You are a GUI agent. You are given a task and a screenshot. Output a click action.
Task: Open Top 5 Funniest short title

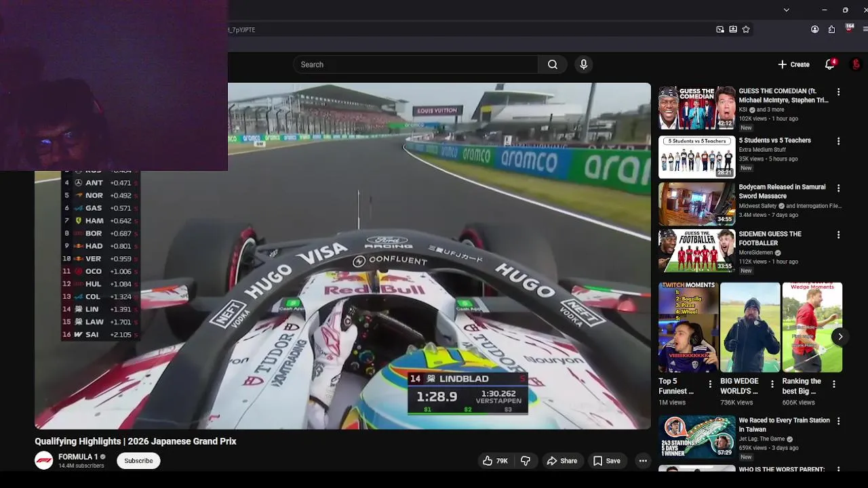[x=676, y=386]
